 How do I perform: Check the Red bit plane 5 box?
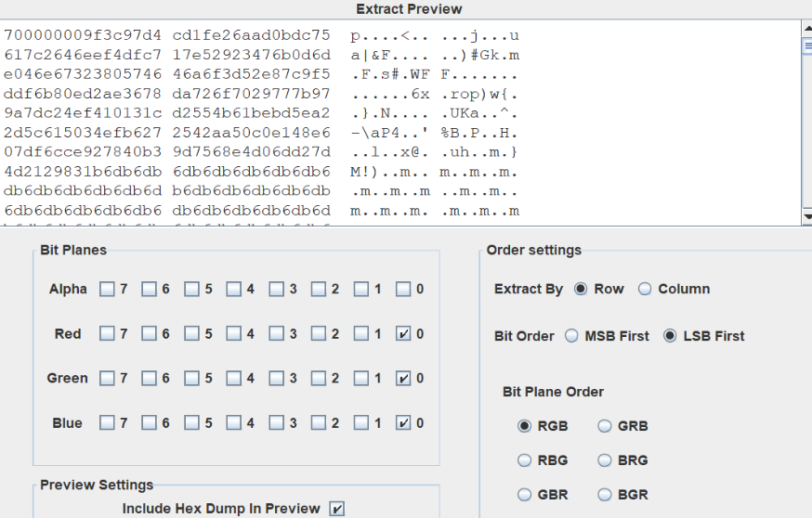191,334
